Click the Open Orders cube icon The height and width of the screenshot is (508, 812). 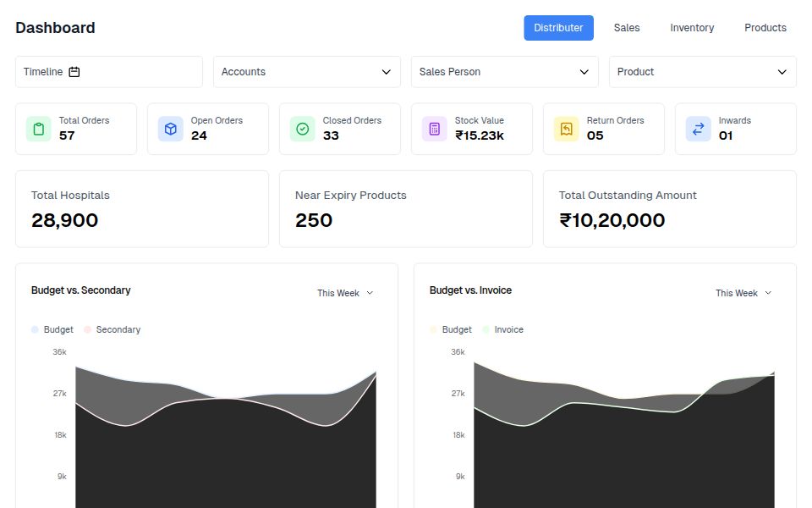(170, 128)
